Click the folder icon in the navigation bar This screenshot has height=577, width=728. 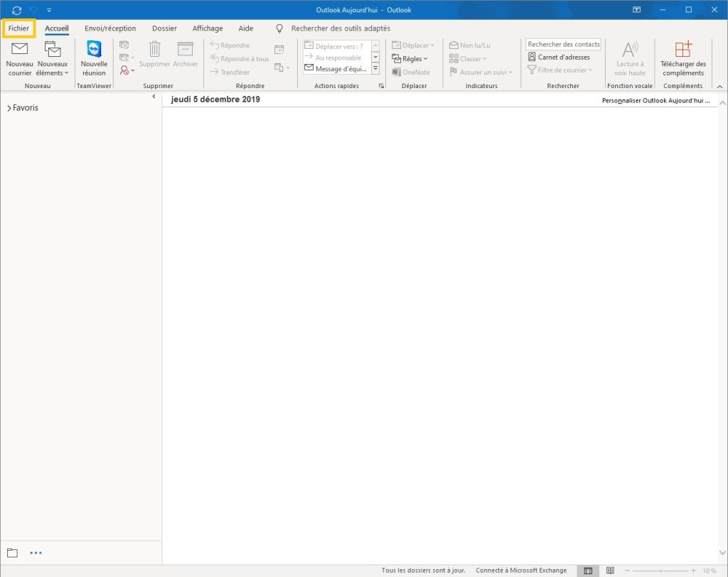[x=13, y=553]
